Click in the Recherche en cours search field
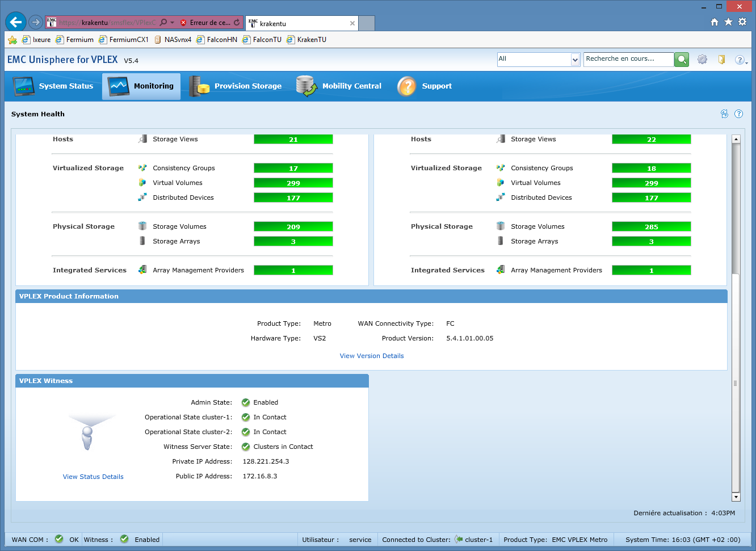The image size is (756, 551). [x=628, y=59]
